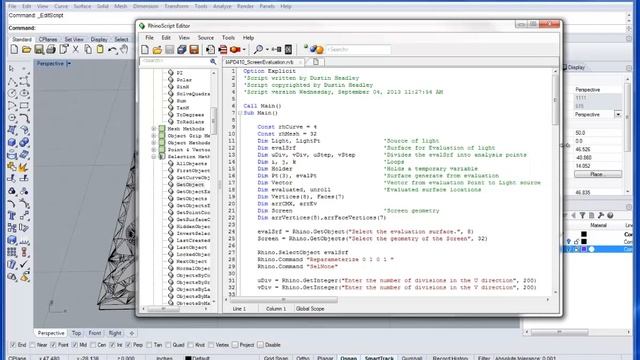The height and width of the screenshot is (360, 640).
Task: Click Save All icon in RhinoScript Editor toolbar
Action: pos(182,49)
